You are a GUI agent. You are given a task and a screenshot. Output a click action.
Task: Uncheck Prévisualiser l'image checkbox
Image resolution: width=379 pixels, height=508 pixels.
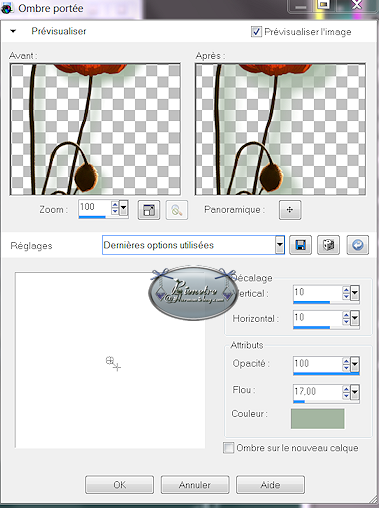click(256, 32)
